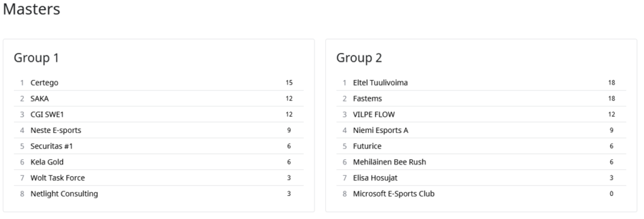Screen dimensions: 644x219
Task: Open Mehiläinen Bee Rush entry
Action: tap(389, 162)
